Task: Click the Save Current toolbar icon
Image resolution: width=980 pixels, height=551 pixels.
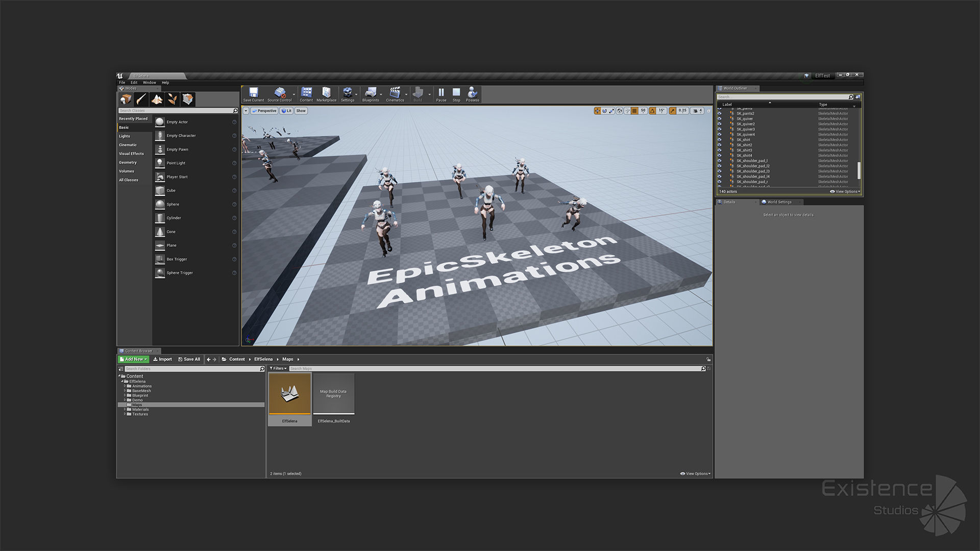Action: (x=253, y=93)
